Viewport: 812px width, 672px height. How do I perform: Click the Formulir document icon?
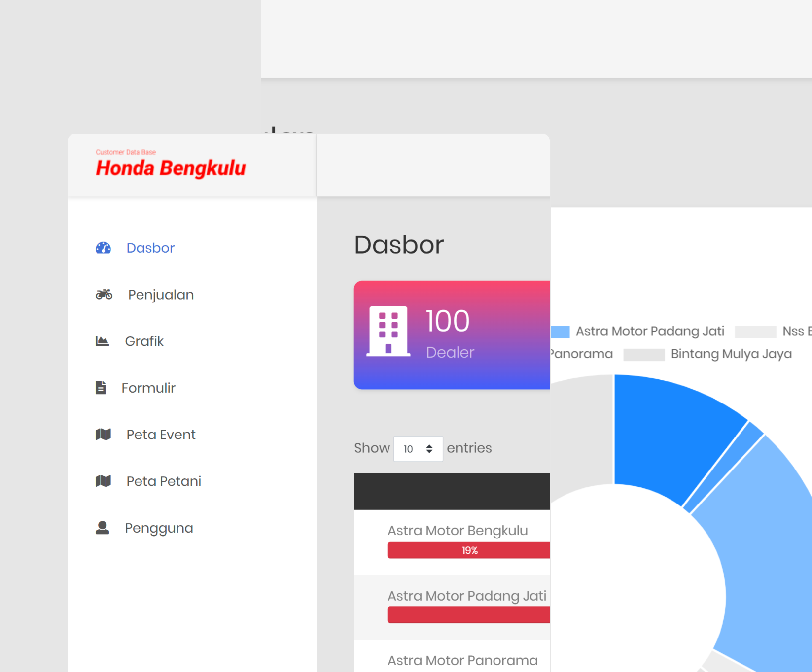coord(101,388)
